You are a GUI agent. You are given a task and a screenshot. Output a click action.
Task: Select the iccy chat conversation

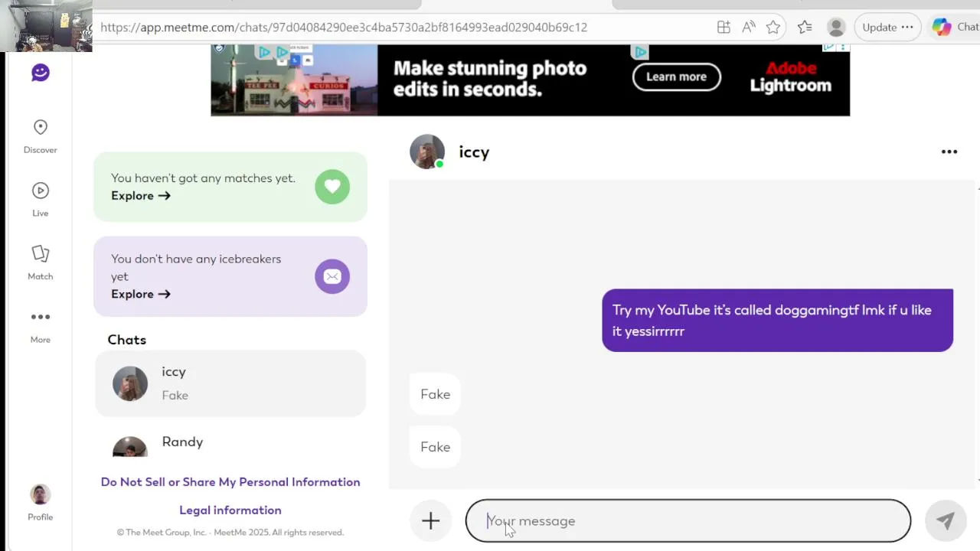pyautogui.click(x=230, y=383)
